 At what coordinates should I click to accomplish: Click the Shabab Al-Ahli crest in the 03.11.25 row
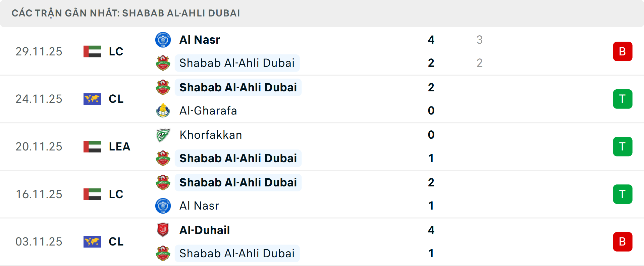[163, 254]
